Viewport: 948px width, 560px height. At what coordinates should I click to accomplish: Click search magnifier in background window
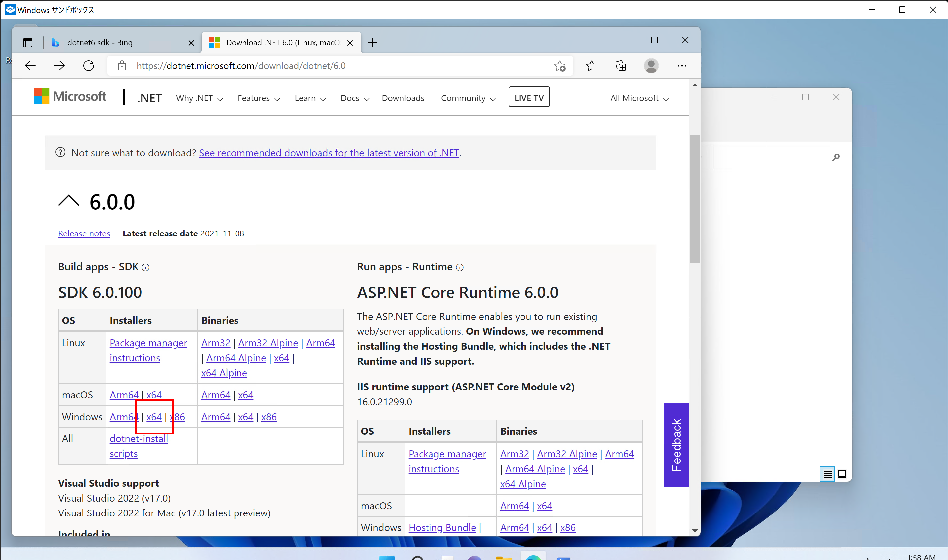pyautogui.click(x=835, y=157)
